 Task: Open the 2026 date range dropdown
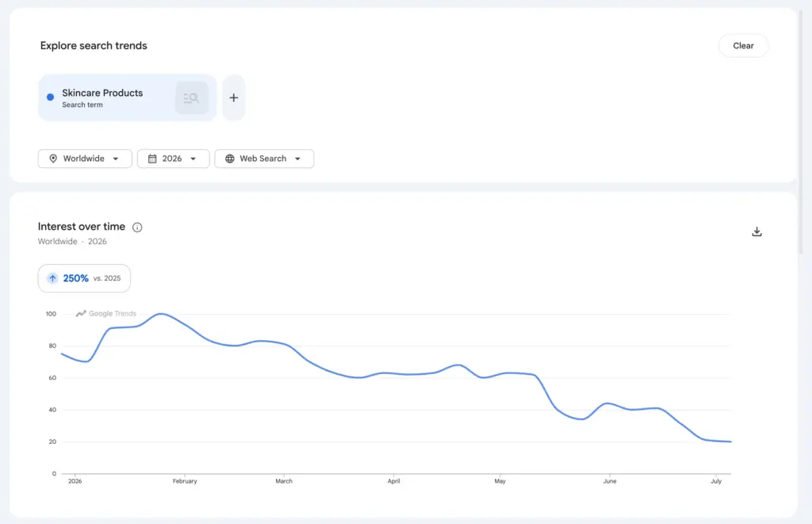point(174,159)
